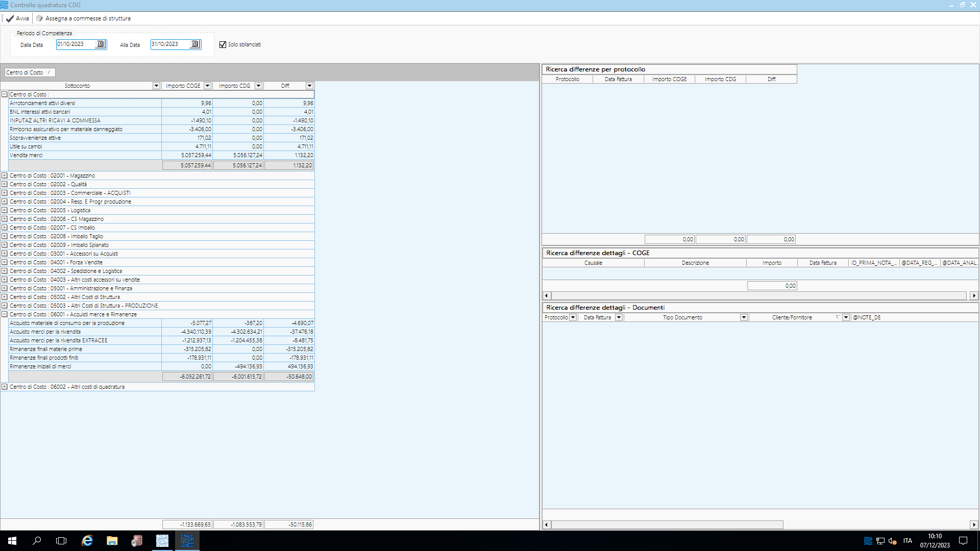Screen dimensions: 980x551
Task: Collapse Centro di Costo 06001 - Acquisti merce e Rimanenze
Action: [x=5, y=314]
